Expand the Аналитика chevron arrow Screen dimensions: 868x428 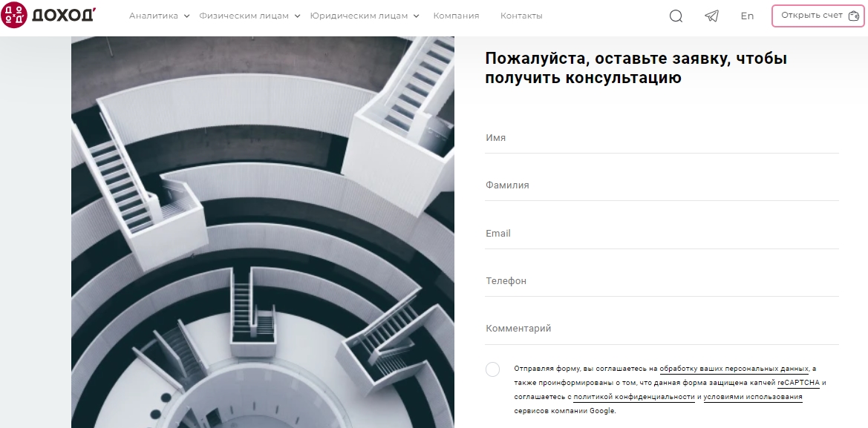click(x=186, y=16)
